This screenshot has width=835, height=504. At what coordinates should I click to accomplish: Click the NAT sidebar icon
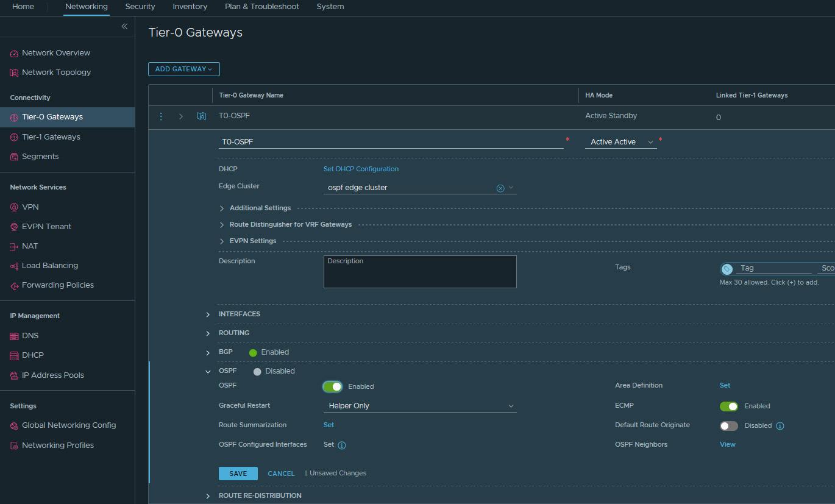14,246
